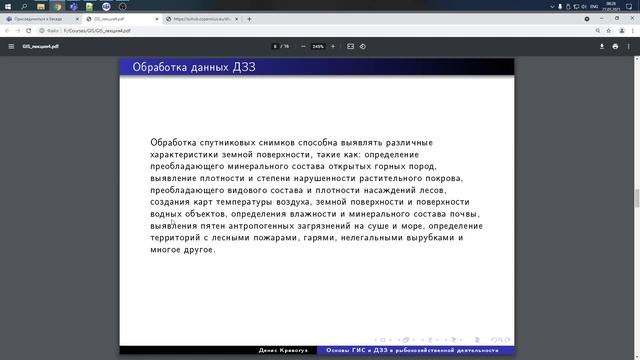Switch to the GIS lecture PDF tab
The width and height of the screenshot is (640, 360).
tap(121, 19)
